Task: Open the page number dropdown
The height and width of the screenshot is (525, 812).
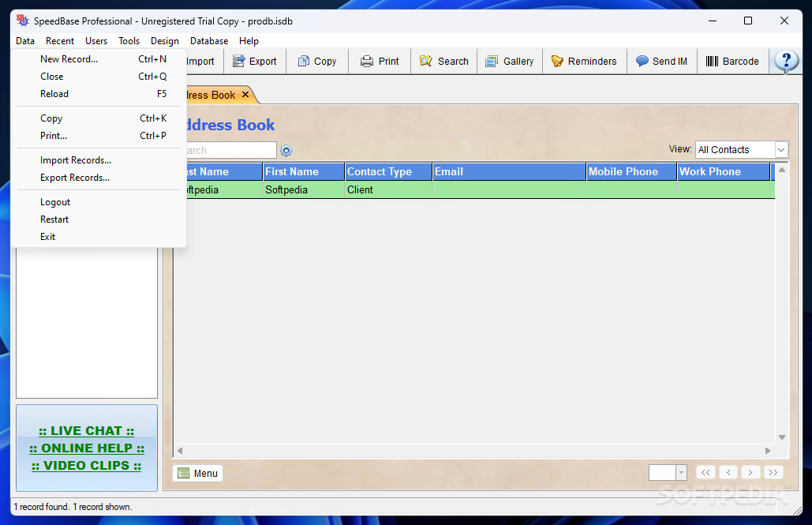Action: pos(682,473)
